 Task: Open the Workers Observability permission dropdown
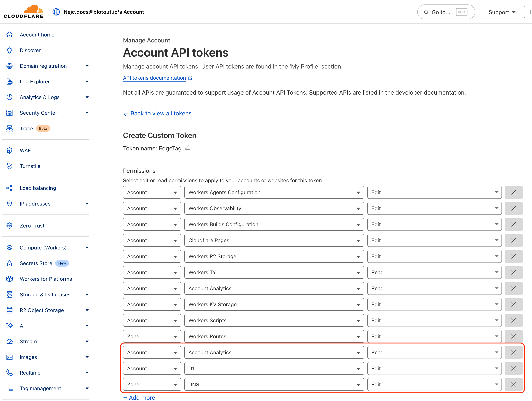(x=274, y=208)
